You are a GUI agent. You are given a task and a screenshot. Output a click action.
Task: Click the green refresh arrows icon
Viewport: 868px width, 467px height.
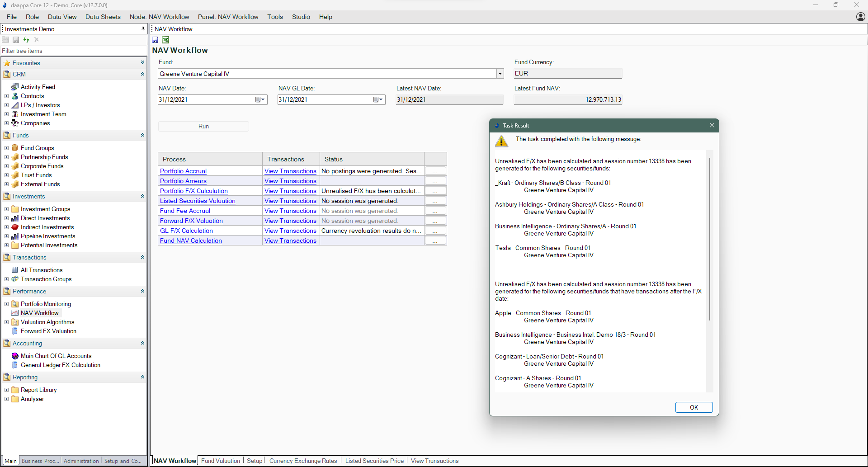tap(26, 40)
